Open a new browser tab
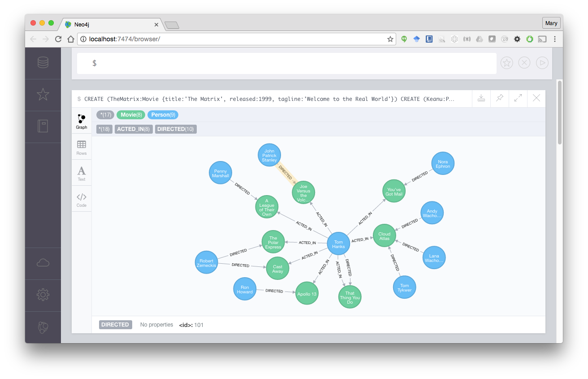 [x=172, y=25]
